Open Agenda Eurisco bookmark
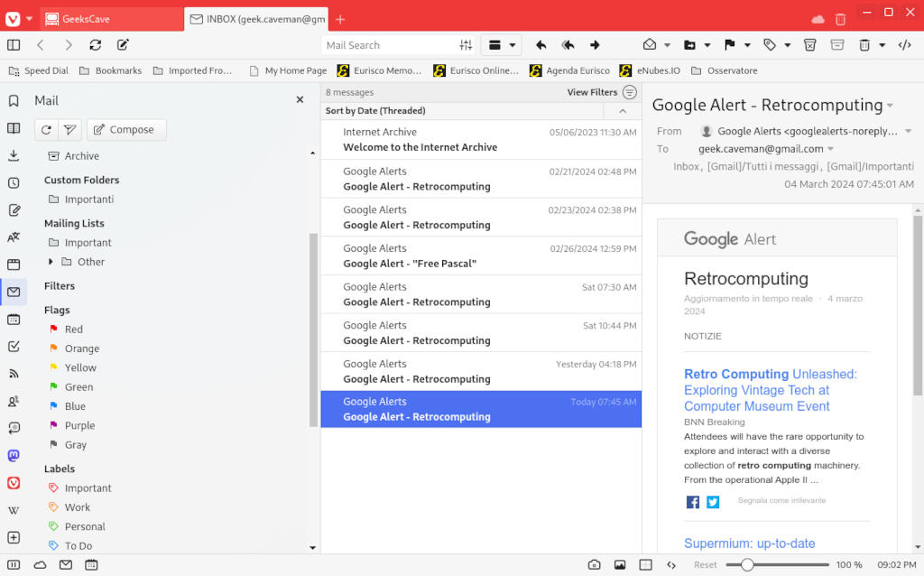This screenshot has width=924, height=576. tap(570, 70)
